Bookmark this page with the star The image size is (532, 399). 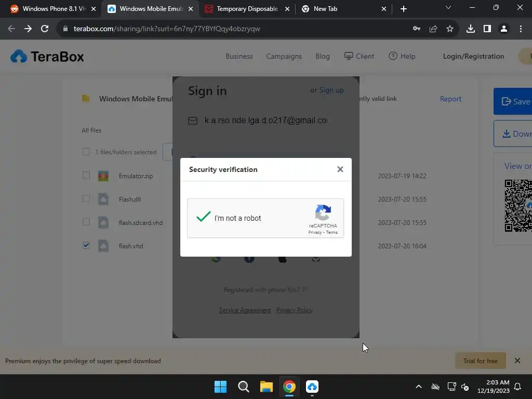pyautogui.click(x=450, y=29)
